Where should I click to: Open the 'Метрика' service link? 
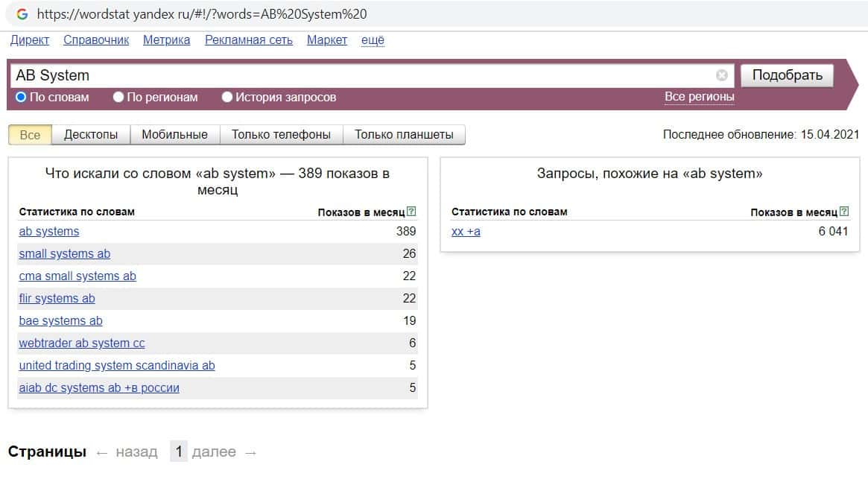click(166, 40)
